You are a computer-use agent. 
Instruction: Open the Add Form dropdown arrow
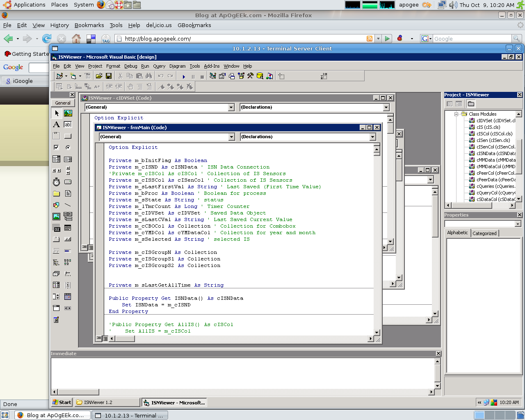pos(80,76)
